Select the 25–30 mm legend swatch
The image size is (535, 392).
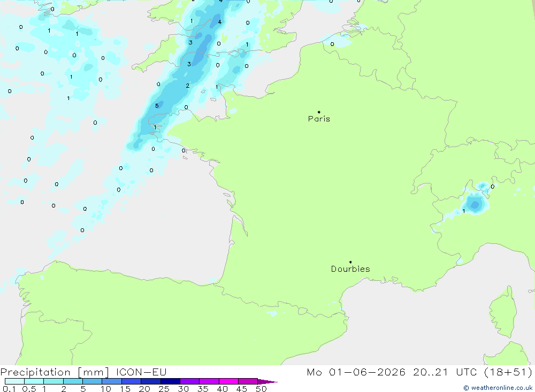[170, 381]
